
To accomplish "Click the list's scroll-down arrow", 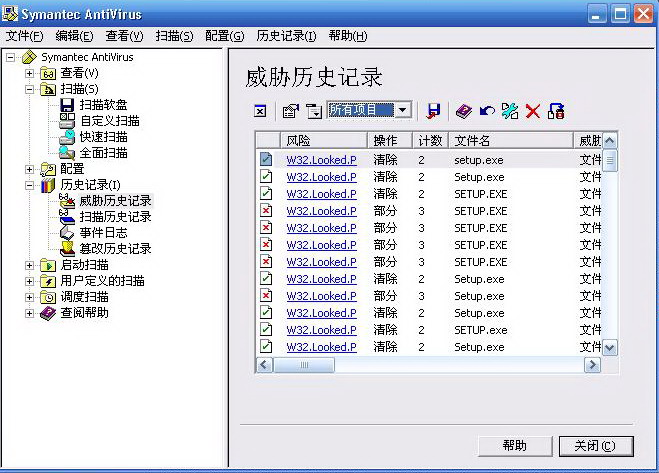I will tap(610, 348).
